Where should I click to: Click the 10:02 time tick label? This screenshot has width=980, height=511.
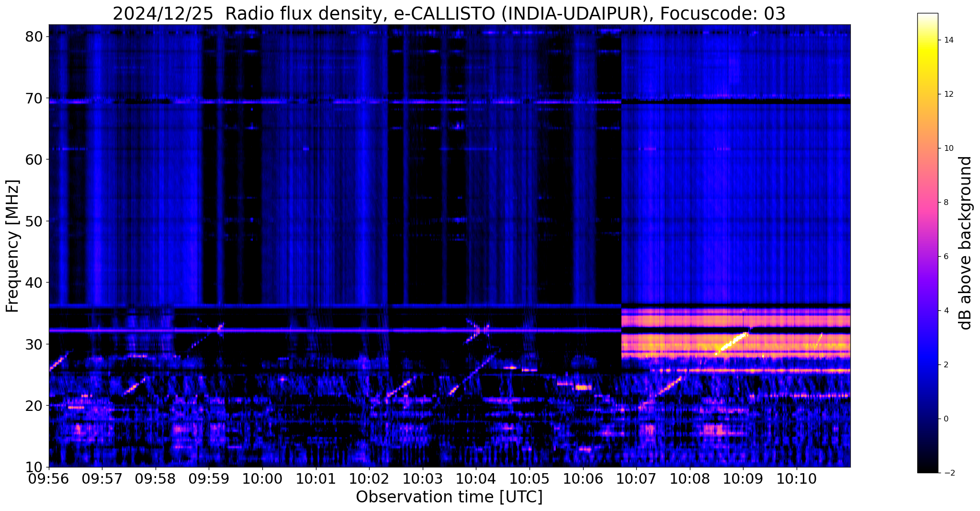click(x=369, y=479)
